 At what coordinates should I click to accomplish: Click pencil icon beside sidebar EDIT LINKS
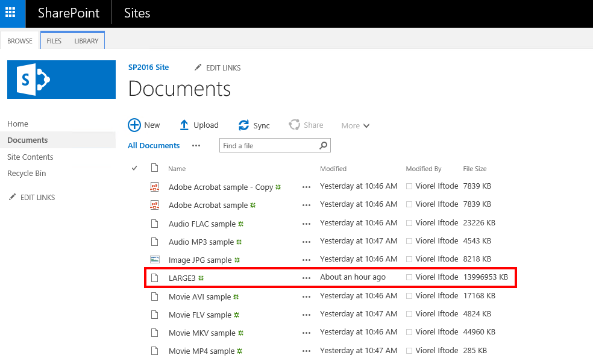pos(12,196)
